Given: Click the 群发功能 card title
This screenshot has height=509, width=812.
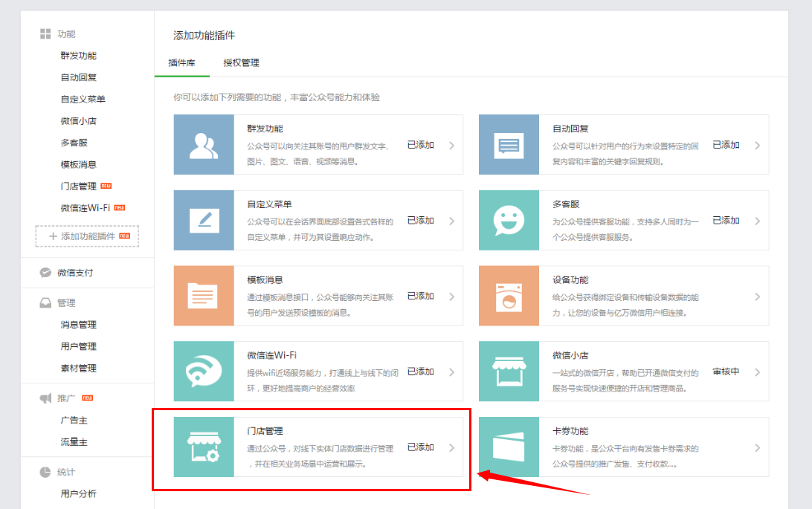Looking at the screenshot, I should 265,129.
